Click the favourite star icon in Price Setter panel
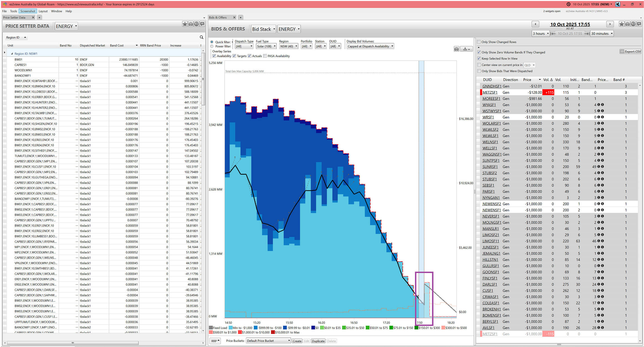 185,24
